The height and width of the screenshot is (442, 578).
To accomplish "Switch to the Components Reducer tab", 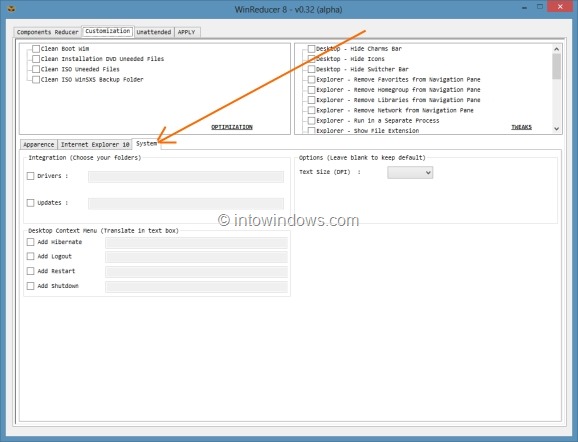I will pyautogui.click(x=48, y=32).
